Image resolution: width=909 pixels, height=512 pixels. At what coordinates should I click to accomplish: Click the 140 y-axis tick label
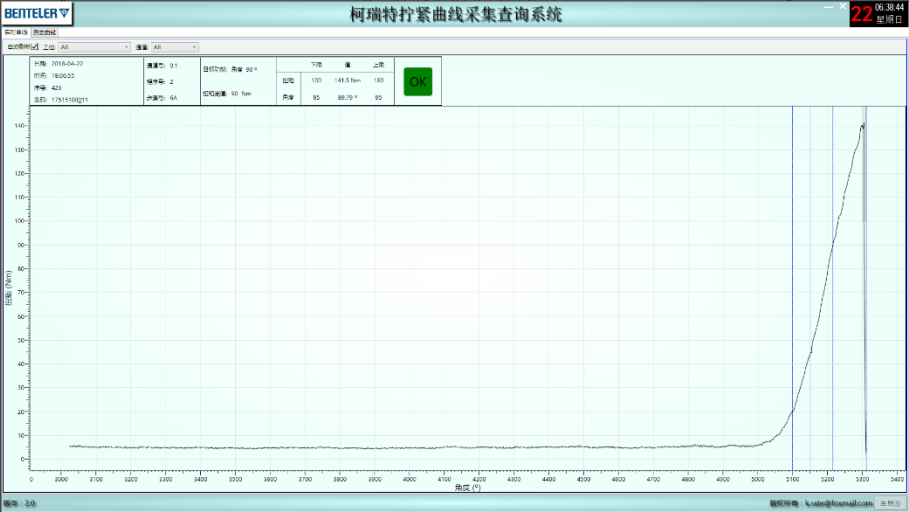click(19, 126)
